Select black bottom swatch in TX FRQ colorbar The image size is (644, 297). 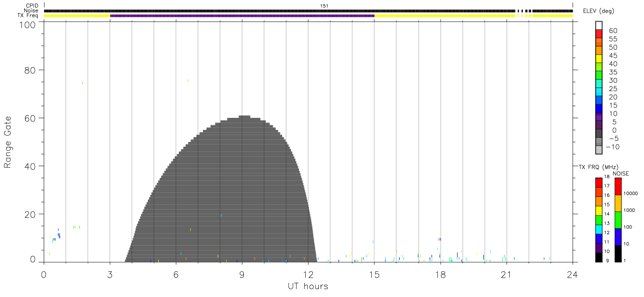599,258
